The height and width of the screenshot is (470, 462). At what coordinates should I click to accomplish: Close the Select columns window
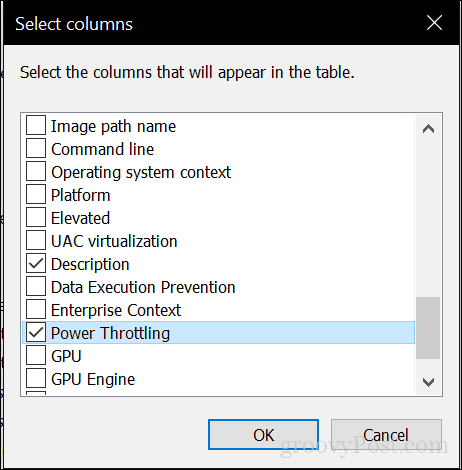[x=434, y=23]
